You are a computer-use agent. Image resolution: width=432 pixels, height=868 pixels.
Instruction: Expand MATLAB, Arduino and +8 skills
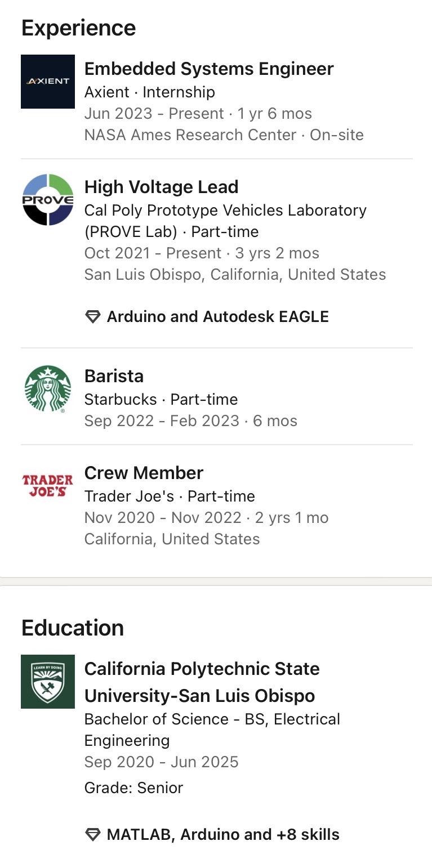tap(223, 834)
